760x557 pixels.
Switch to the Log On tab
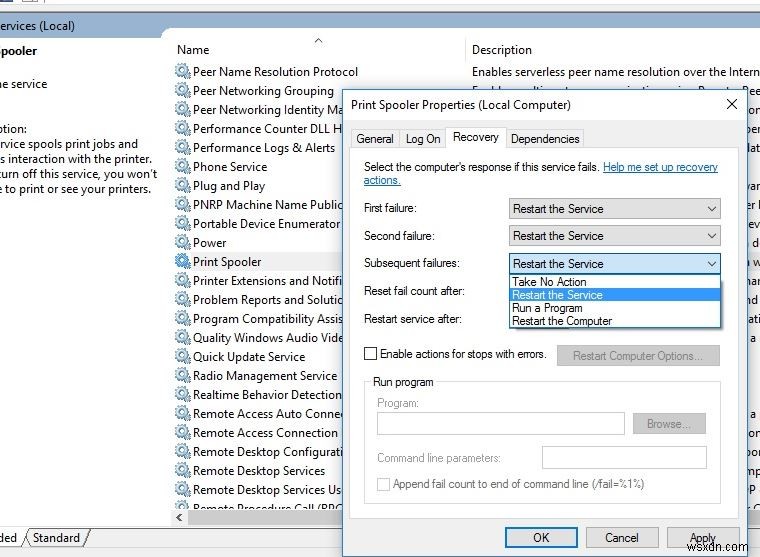pos(423,139)
